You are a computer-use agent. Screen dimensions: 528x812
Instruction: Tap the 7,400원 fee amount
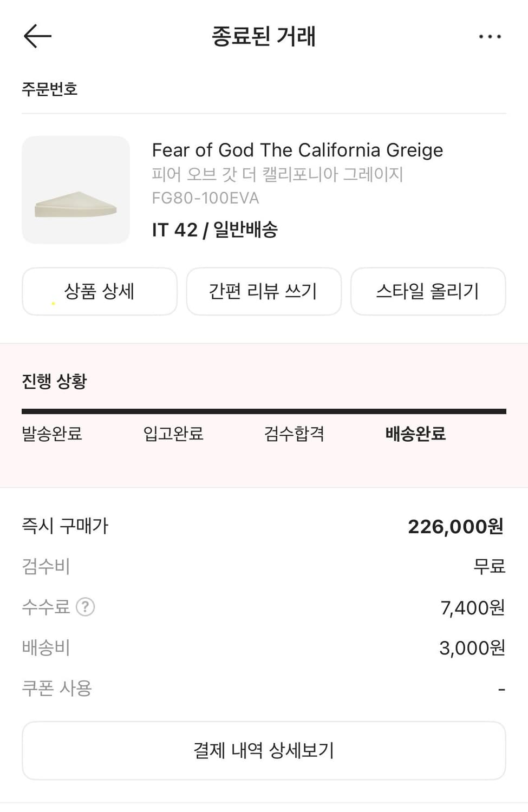tap(472, 607)
